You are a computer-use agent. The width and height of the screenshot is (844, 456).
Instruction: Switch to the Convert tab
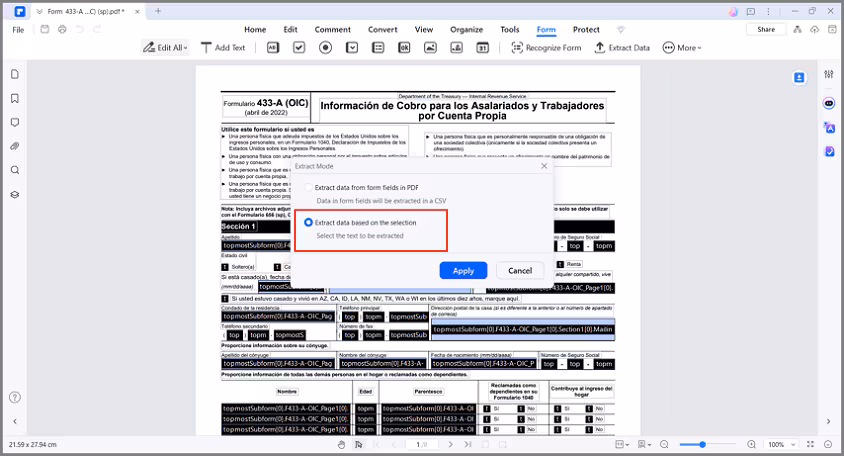coord(383,30)
